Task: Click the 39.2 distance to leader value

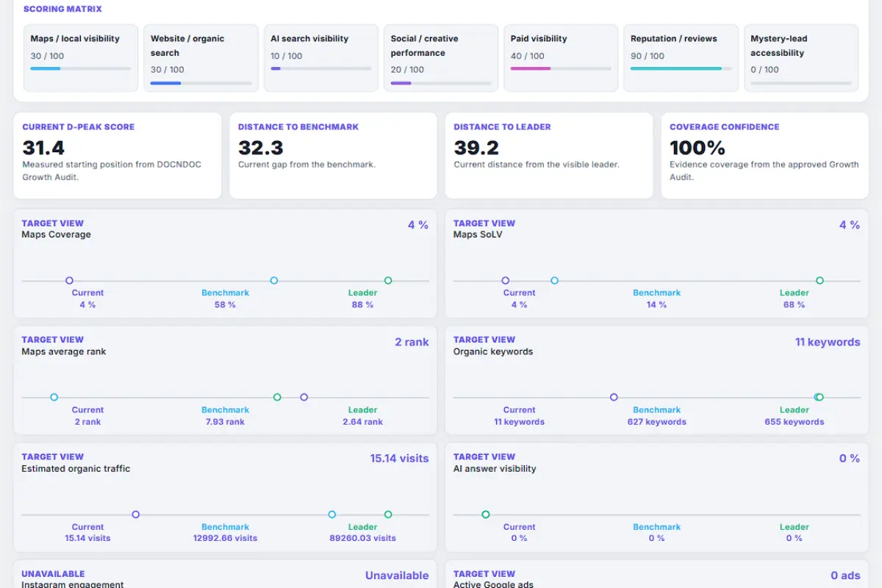Action: 476,148
